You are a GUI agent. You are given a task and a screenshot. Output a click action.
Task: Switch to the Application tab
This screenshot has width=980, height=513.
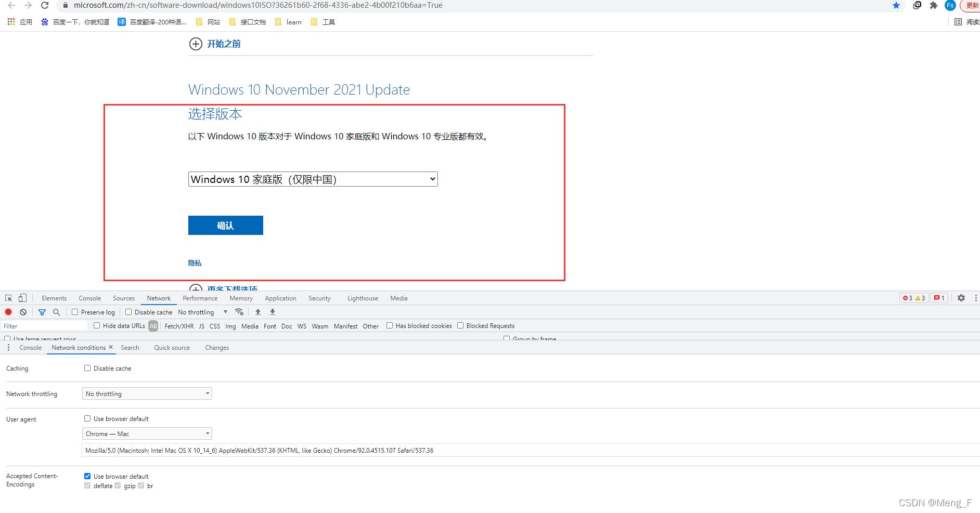(x=280, y=298)
